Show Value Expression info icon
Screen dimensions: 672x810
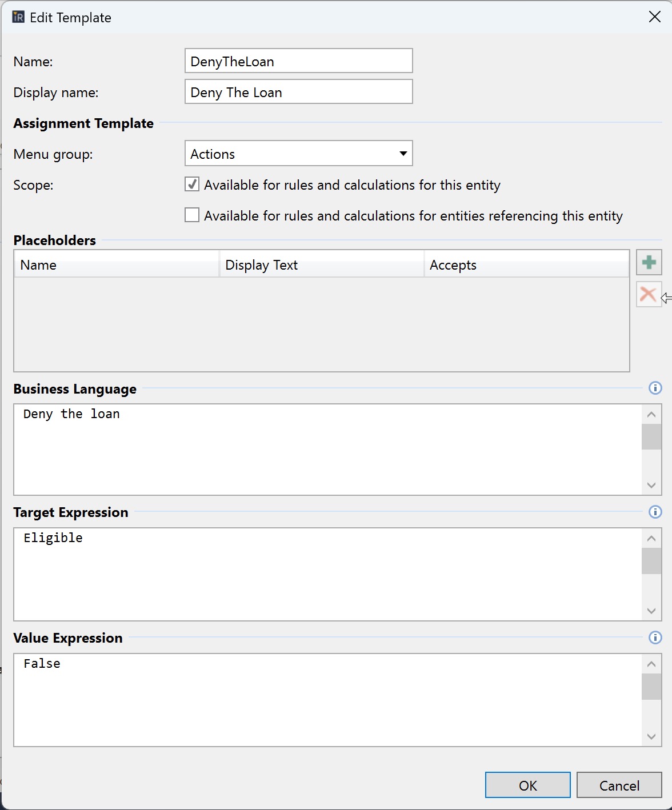[x=655, y=637]
